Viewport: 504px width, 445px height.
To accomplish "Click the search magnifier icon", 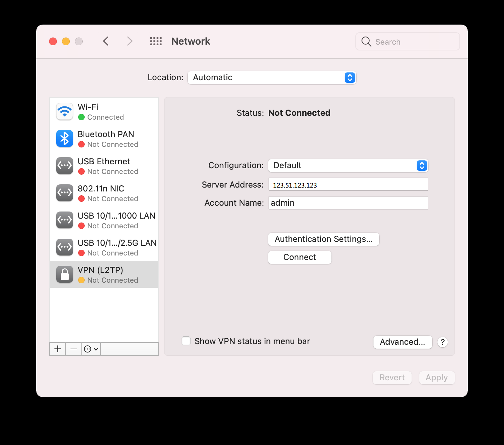I will click(x=366, y=41).
